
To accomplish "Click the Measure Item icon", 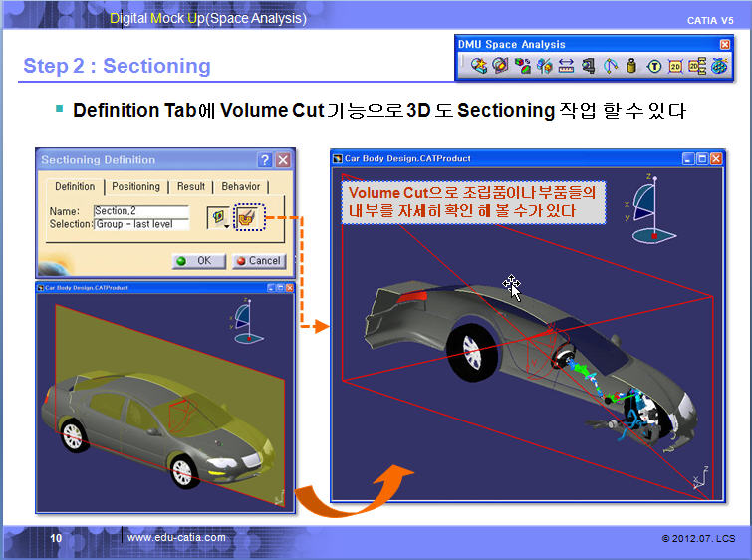I will click(588, 67).
